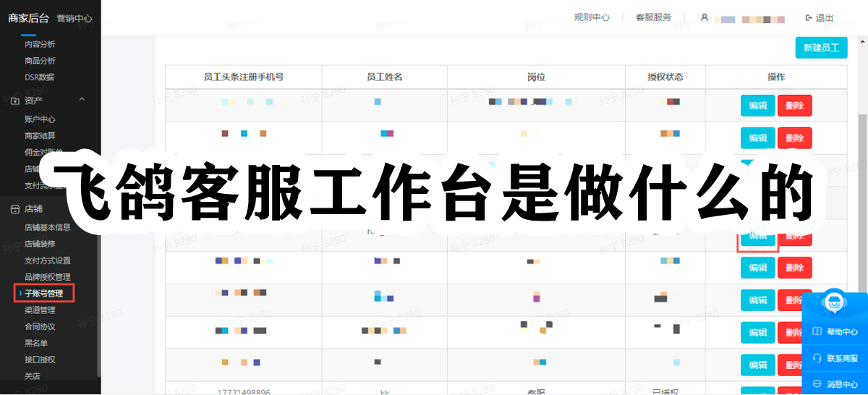This screenshot has width=868, height=395.
Task: Click the 操作 column header
Action: [x=776, y=77]
